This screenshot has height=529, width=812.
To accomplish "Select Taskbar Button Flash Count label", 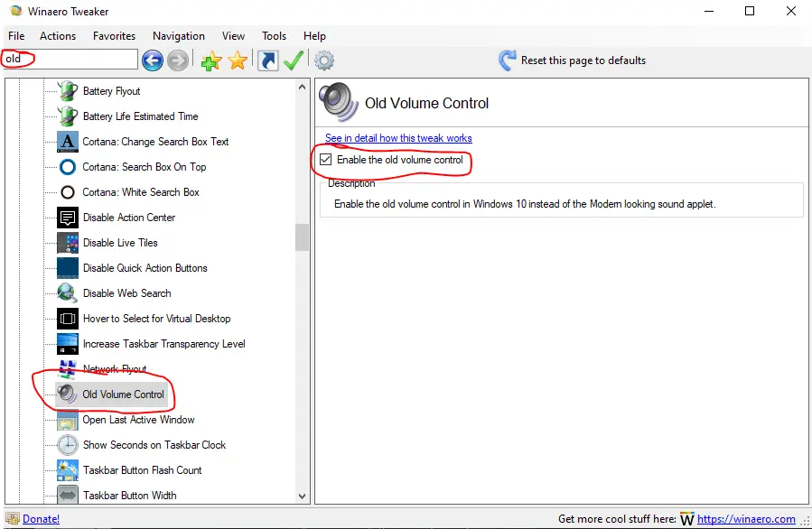I will pyautogui.click(x=143, y=470).
